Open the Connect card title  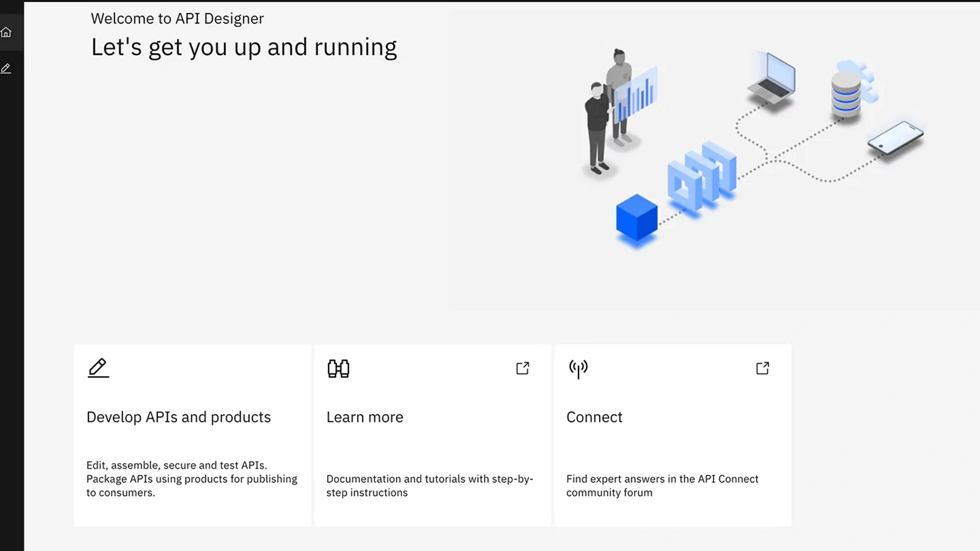coord(594,417)
